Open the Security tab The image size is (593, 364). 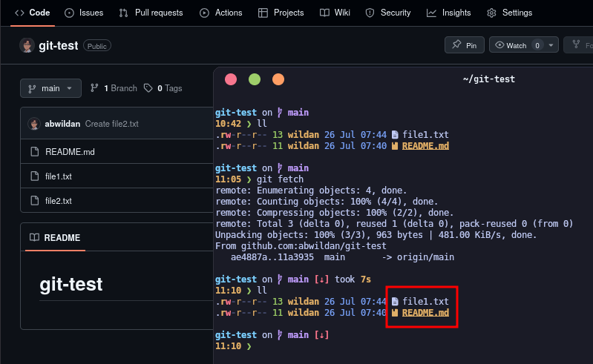pyautogui.click(x=388, y=13)
